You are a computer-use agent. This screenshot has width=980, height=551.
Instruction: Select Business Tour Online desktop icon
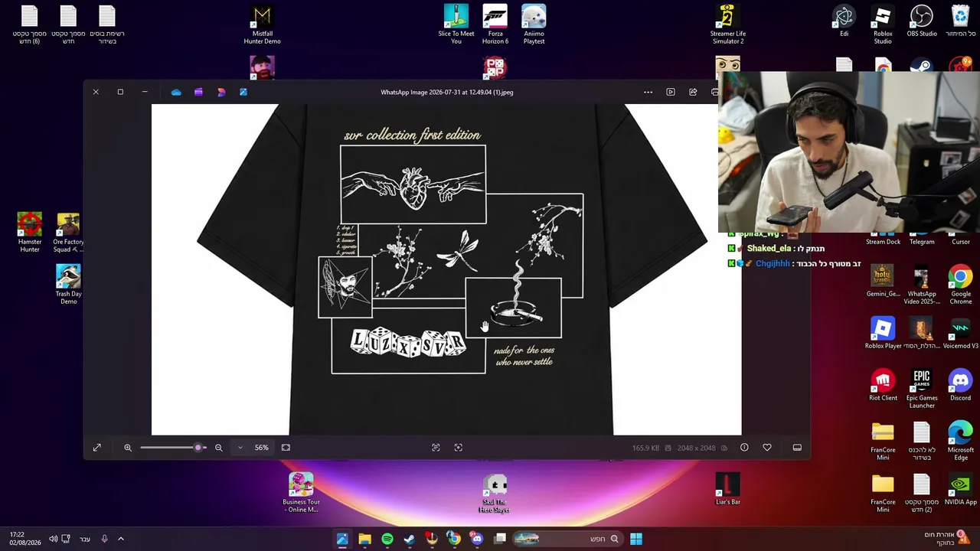click(x=301, y=493)
